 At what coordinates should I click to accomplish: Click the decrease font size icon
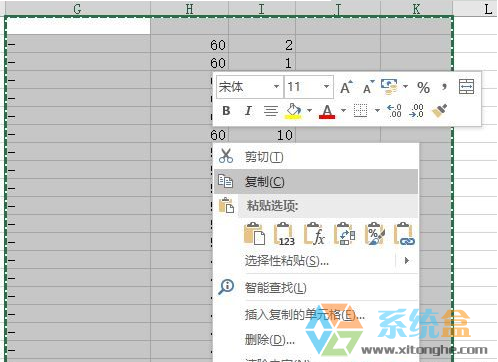(368, 87)
